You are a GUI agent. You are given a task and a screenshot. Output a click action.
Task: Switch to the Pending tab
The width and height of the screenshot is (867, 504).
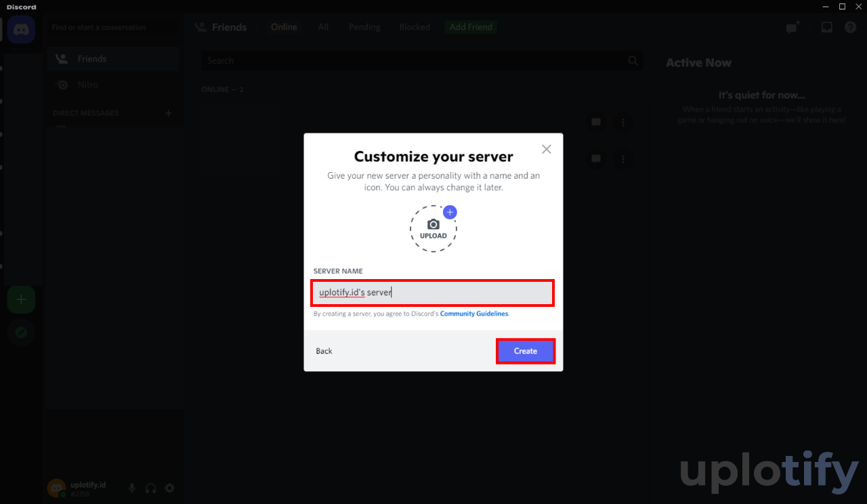[364, 27]
